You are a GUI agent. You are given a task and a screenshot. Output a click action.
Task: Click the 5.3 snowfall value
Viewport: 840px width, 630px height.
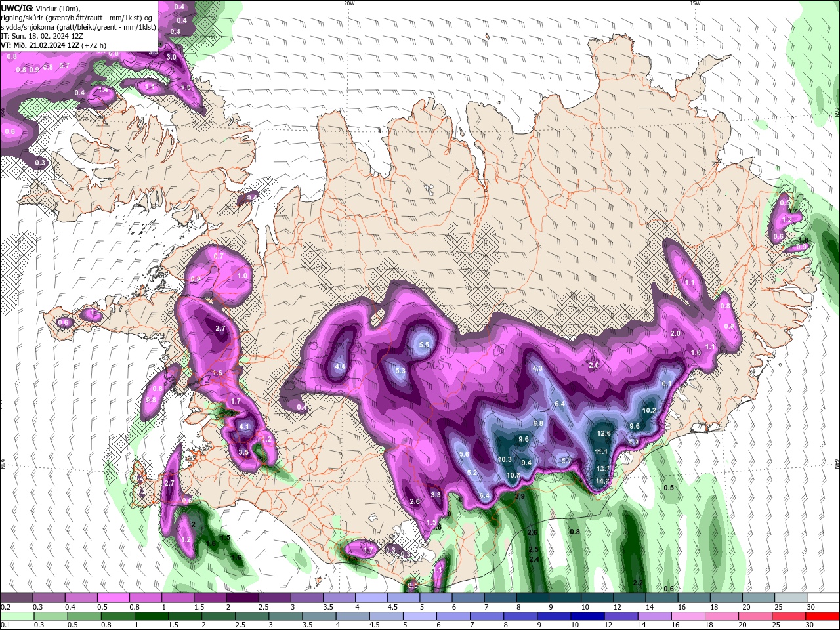click(x=401, y=371)
